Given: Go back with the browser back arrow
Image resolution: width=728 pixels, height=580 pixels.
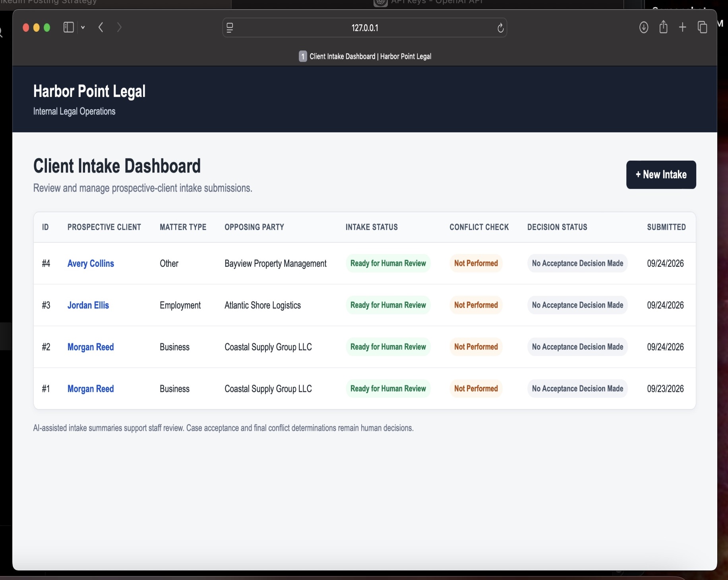Looking at the screenshot, I should [101, 27].
